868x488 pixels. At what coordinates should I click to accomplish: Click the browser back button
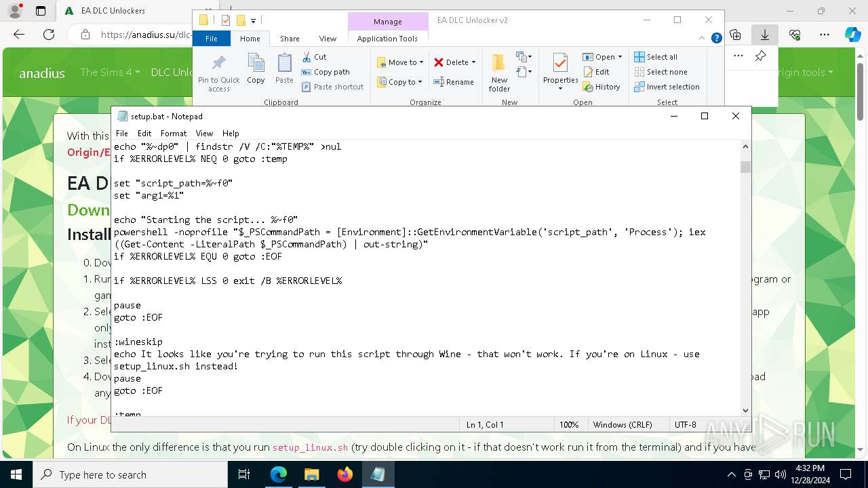19,35
